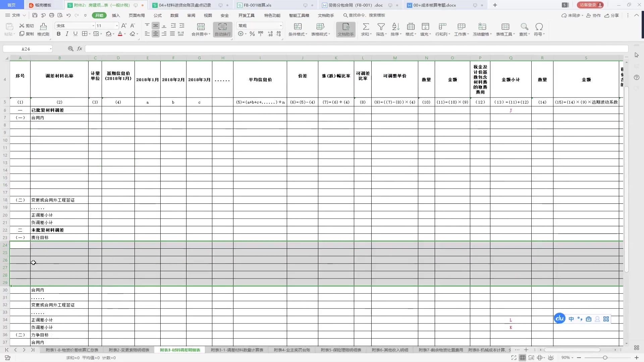Click the Print icon in quick toolbar
Viewport: 644px width, 362px height.
point(52,15)
